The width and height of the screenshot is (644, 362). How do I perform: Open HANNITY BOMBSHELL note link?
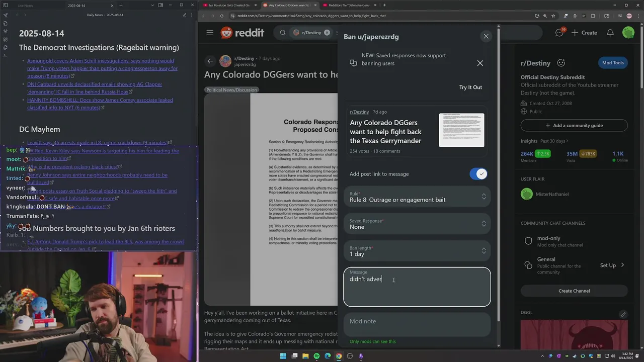100,104
